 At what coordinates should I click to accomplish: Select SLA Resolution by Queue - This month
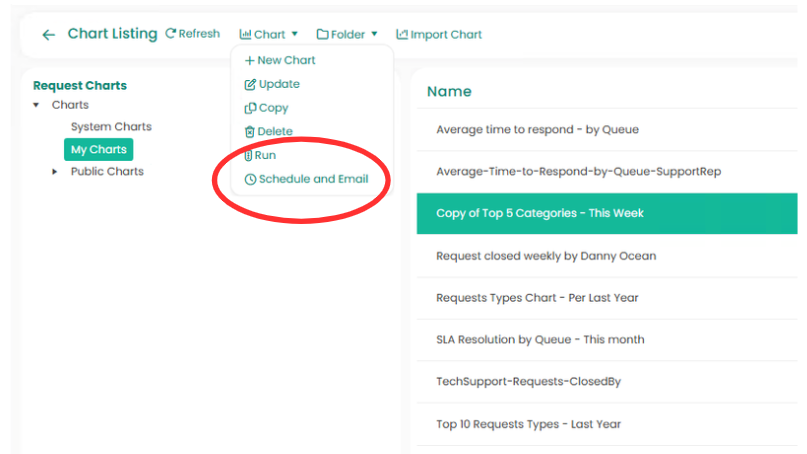540,340
